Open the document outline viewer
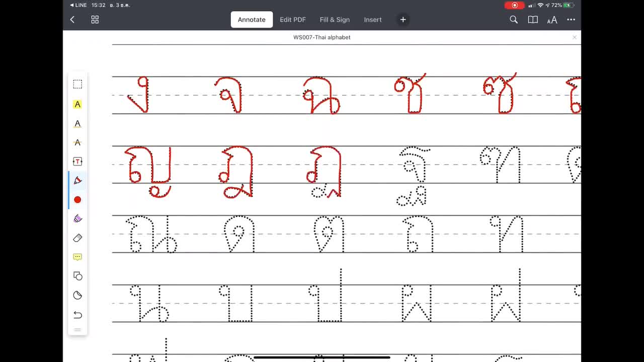The height and width of the screenshot is (362, 644). coord(533,20)
